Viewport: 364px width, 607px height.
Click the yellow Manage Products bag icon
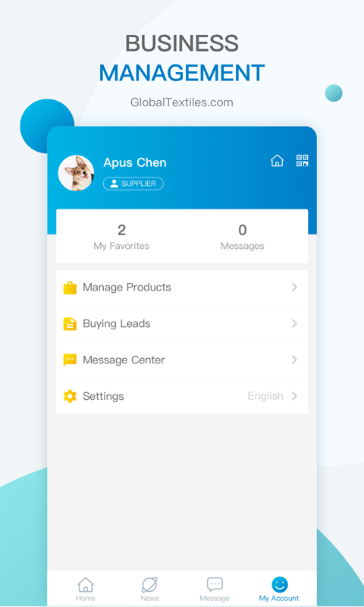coord(70,288)
